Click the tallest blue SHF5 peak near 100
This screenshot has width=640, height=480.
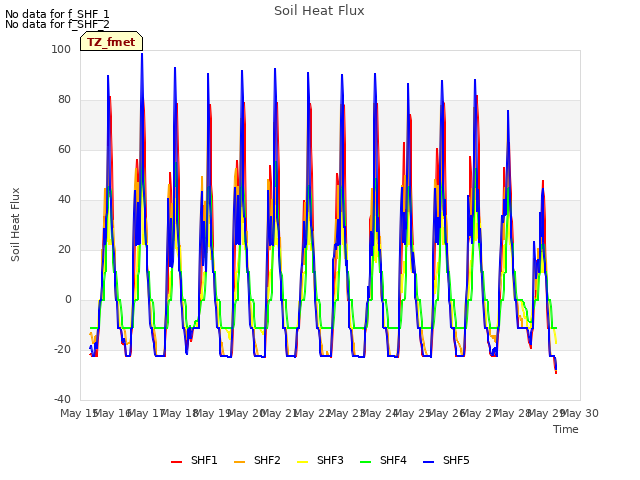point(142,54)
